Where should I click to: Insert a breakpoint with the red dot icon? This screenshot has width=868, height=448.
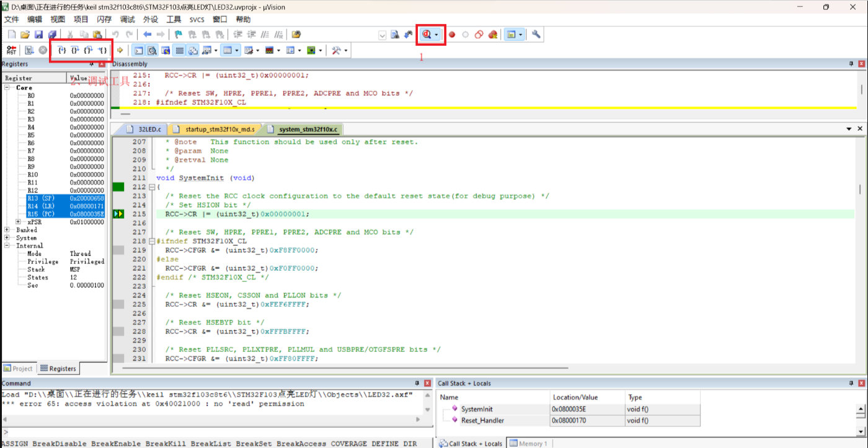coord(452,35)
